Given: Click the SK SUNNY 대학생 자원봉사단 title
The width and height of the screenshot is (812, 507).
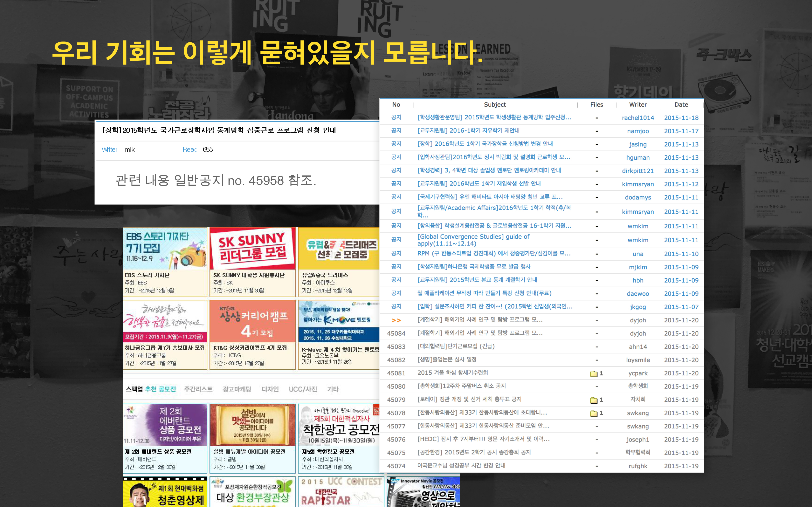Looking at the screenshot, I should 249,275.
